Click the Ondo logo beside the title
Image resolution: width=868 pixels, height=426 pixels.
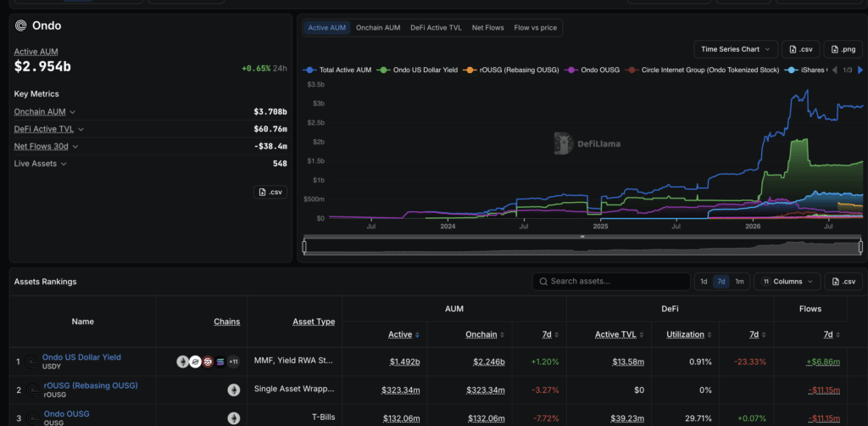click(21, 25)
